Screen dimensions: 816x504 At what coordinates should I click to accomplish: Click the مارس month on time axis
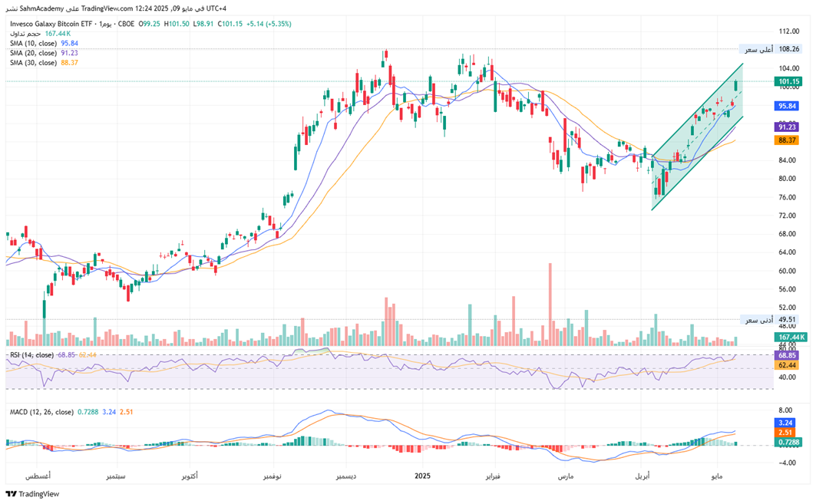click(x=566, y=476)
